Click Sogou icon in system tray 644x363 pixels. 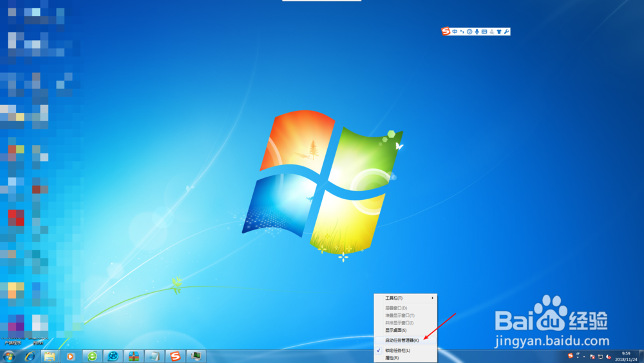tap(570, 356)
